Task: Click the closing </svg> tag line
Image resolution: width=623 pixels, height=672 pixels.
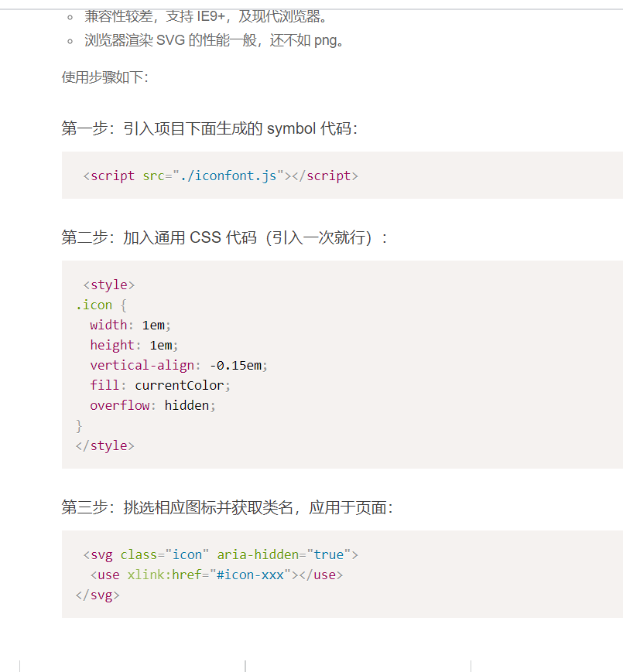Action: pos(98,595)
